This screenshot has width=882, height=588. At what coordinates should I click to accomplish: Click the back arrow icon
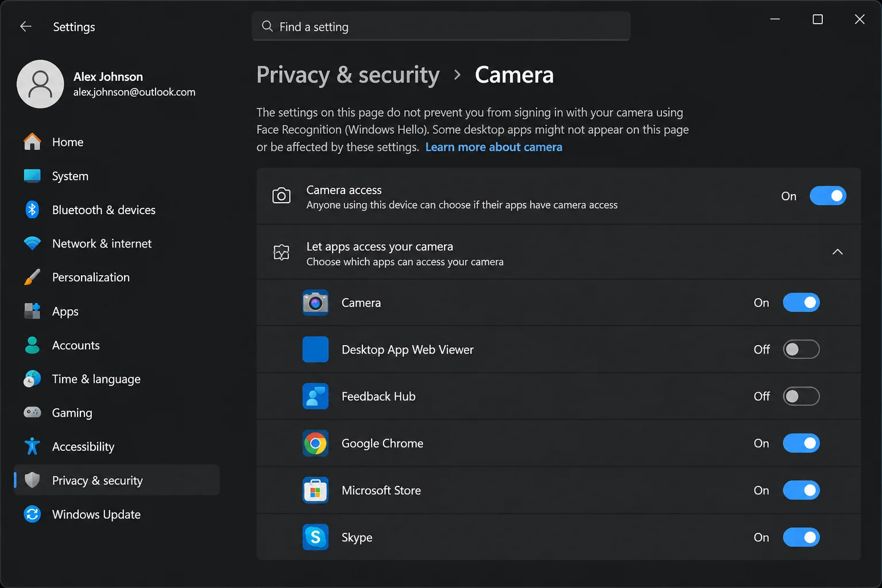26,26
